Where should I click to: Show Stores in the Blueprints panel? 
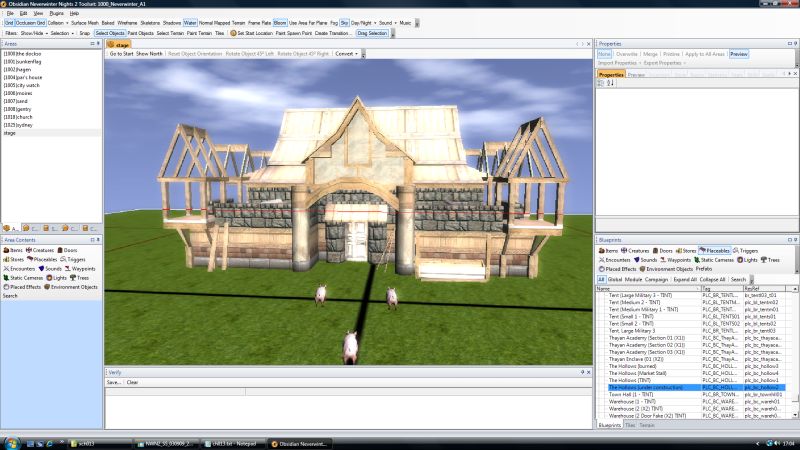pos(686,251)
